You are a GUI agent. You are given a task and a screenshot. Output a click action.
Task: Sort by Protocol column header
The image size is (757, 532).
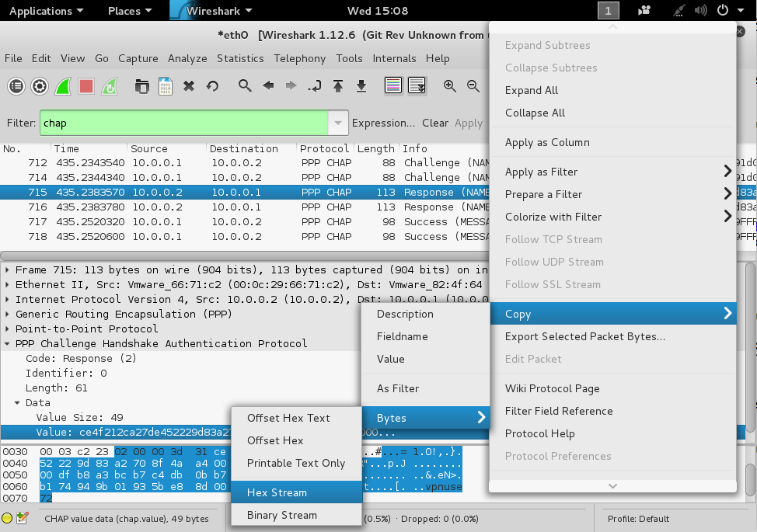[324, 148]
